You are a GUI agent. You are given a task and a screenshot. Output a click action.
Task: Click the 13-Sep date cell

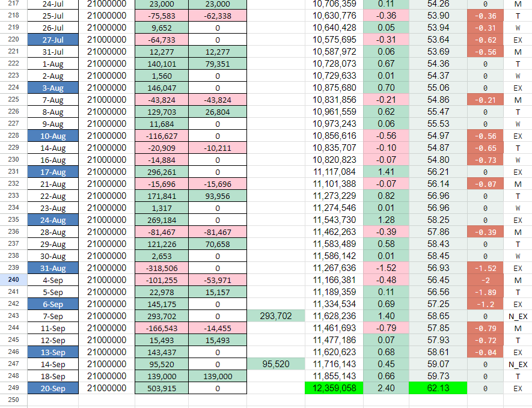(x=53, y=352)
